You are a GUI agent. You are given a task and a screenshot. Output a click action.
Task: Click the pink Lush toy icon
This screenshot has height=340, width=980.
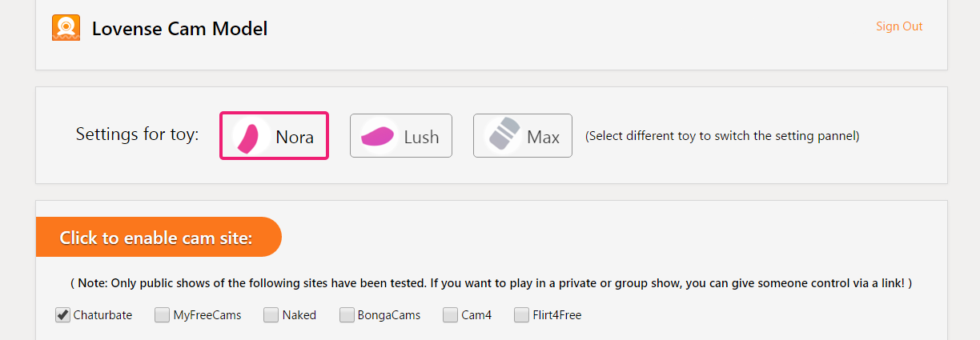tap(379, 136)
